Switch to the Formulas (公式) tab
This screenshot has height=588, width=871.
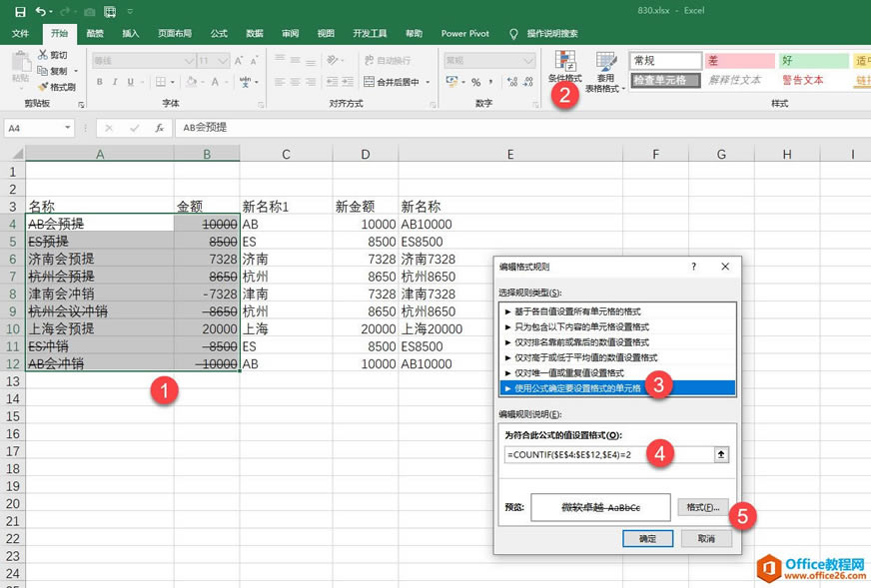click(x=219, y=33)
